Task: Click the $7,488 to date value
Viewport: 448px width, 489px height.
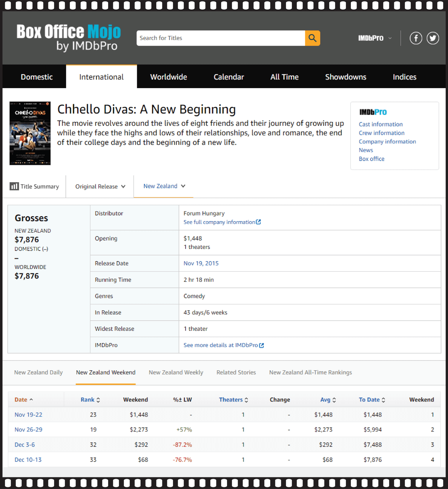Action: (x=373, y=445)
